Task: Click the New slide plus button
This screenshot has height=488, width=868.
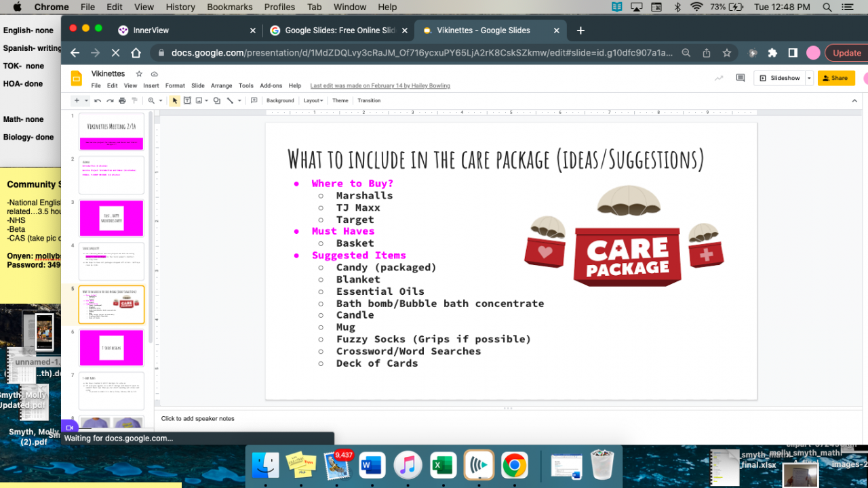Action: click(77, 100)
